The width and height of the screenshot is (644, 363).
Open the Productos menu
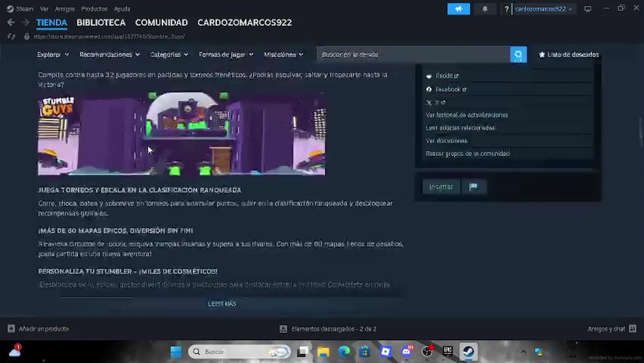coord(94,9)
